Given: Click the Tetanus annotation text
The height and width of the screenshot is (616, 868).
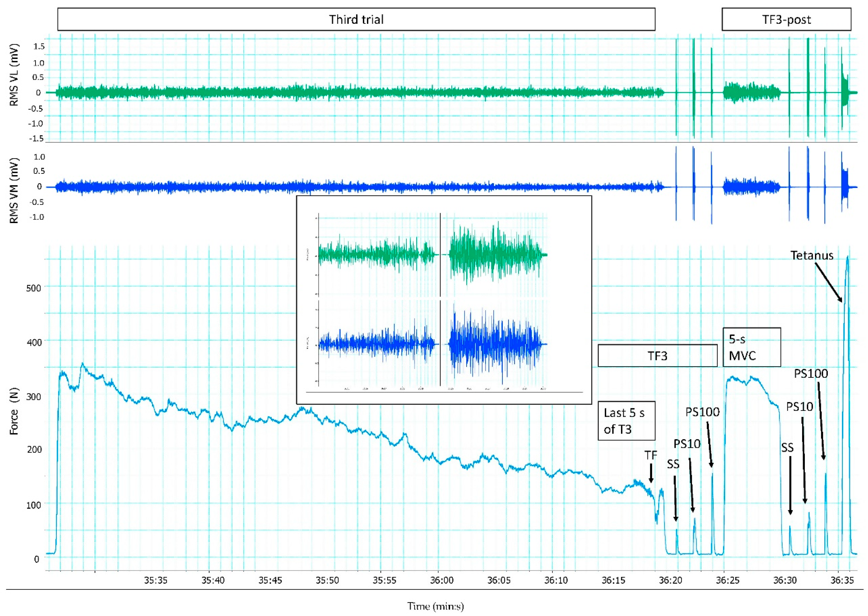Looking at the screenshot, I should pyautogui.click(x=812, y=255).
